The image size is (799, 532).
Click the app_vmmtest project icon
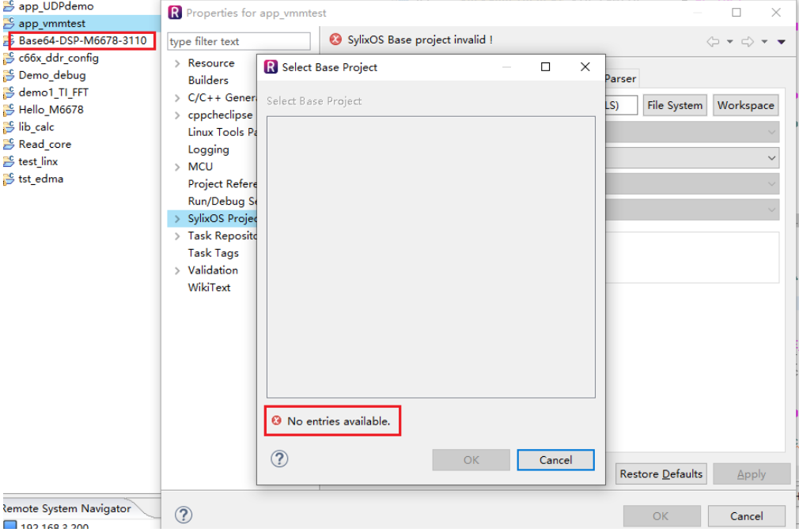pyautogui.click(x=9, y=24)
